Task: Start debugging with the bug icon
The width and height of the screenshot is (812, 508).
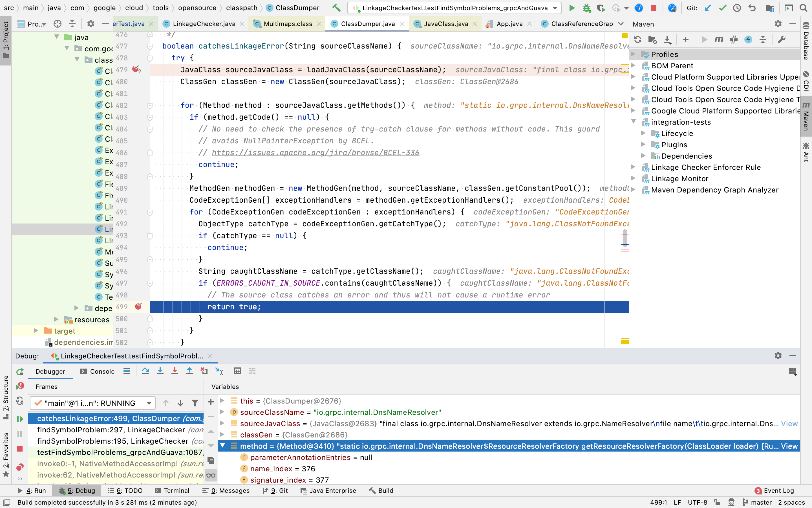Action: [586, 8]
